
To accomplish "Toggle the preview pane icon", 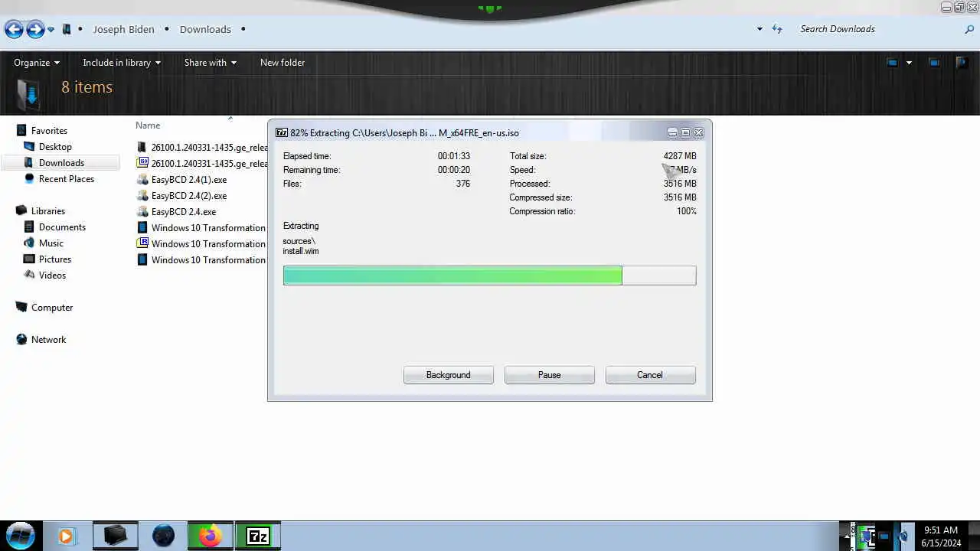I will 934,63.
